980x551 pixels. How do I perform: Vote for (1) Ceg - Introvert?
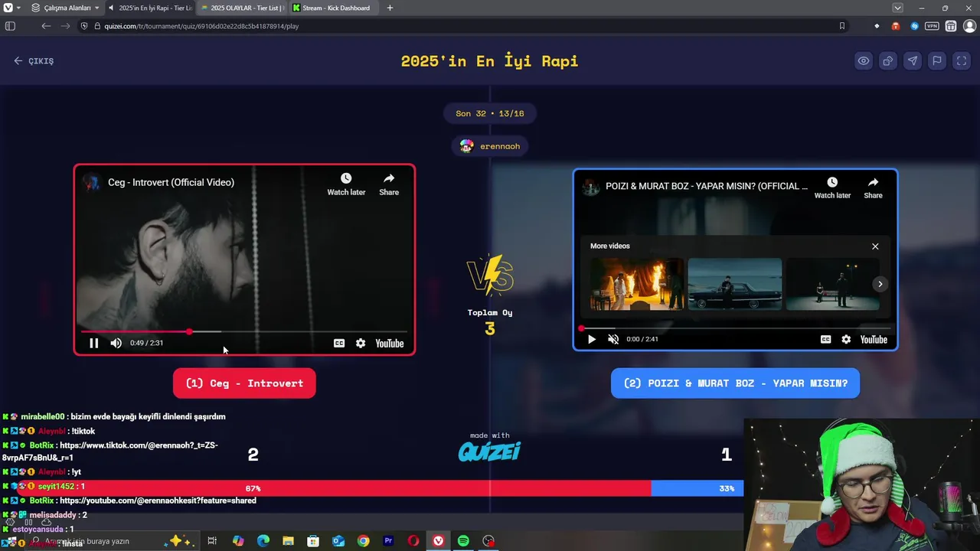[244, 383]
